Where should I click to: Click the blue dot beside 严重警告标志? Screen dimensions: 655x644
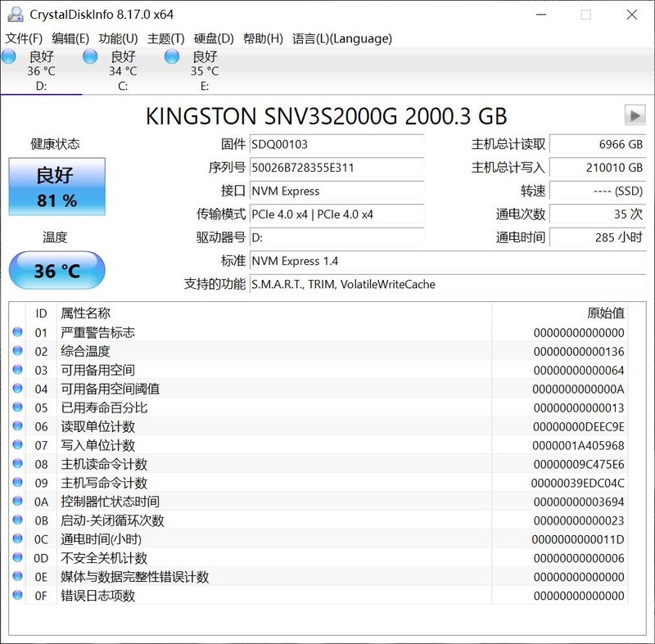pos(18,332)
